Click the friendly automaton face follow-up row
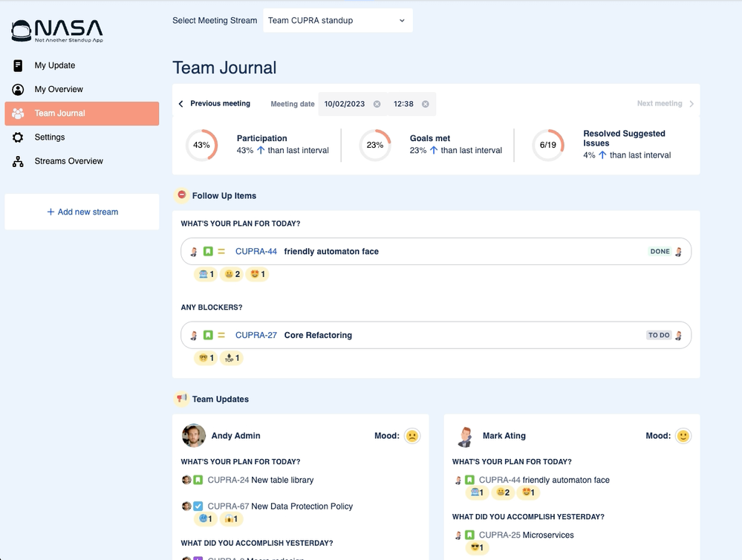The height and width of the screenshot is (560, 742). coord(436,251)
